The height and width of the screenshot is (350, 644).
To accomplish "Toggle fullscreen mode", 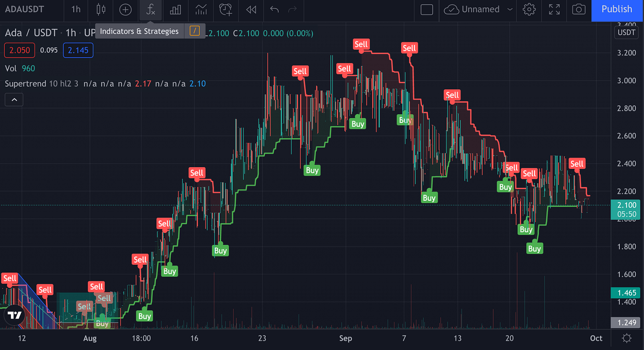I will [x=553, y=10].
